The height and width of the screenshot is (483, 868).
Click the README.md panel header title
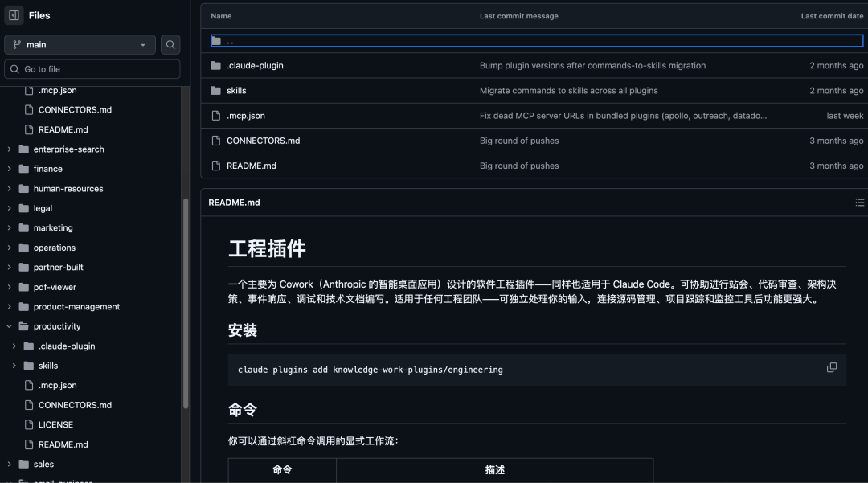coord(234,203)
